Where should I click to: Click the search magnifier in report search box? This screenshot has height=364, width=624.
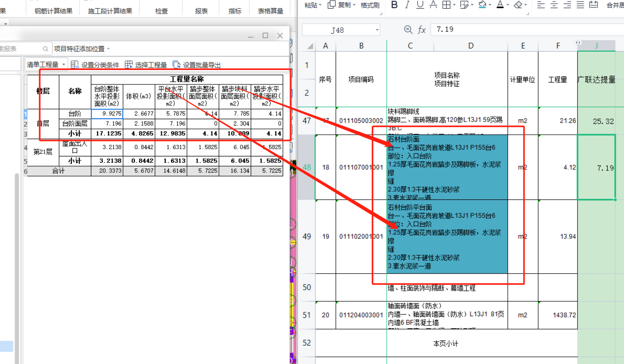(45, 49)
